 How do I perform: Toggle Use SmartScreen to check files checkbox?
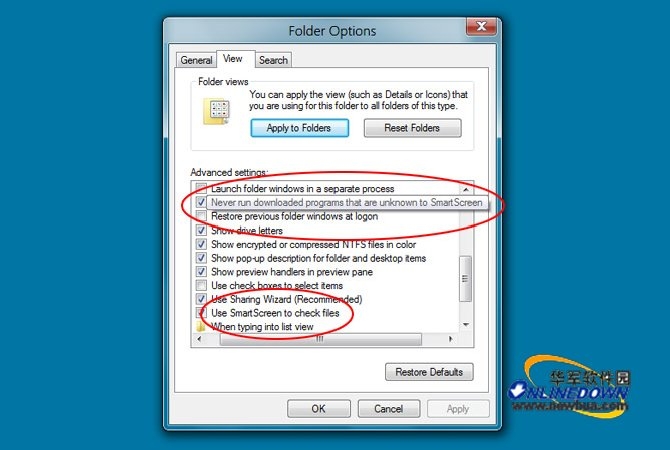(201, 313)
